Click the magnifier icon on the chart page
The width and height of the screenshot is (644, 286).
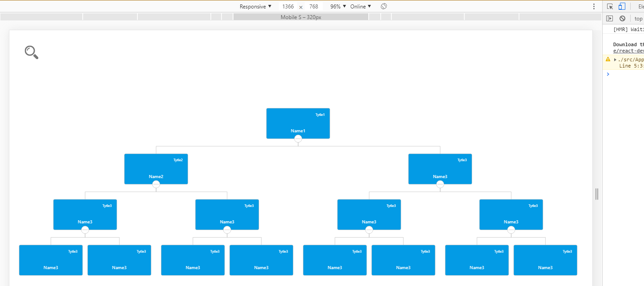(x=31, y=52)
